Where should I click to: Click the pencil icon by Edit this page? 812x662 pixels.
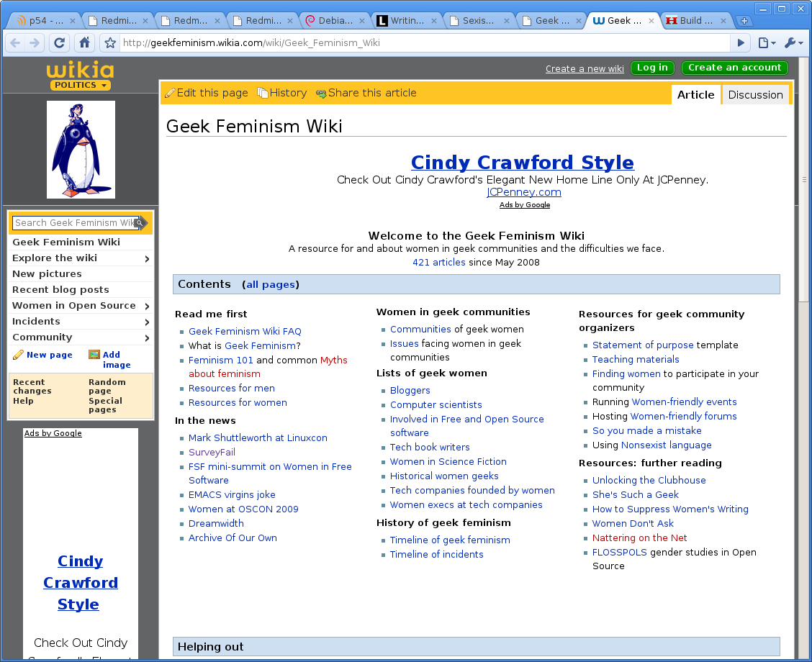(170, 94)
